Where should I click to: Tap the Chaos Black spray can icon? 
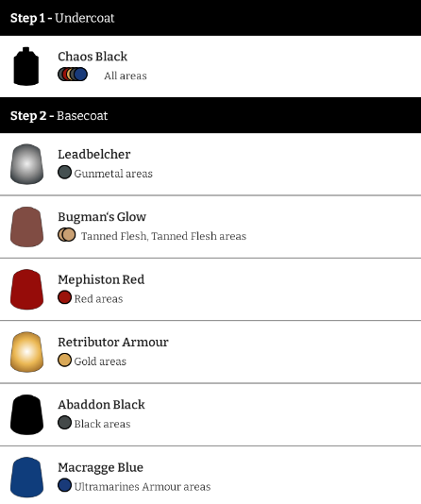click(26, 66)
